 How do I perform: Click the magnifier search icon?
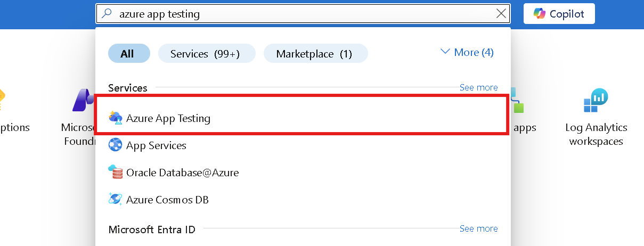(108, 14)
